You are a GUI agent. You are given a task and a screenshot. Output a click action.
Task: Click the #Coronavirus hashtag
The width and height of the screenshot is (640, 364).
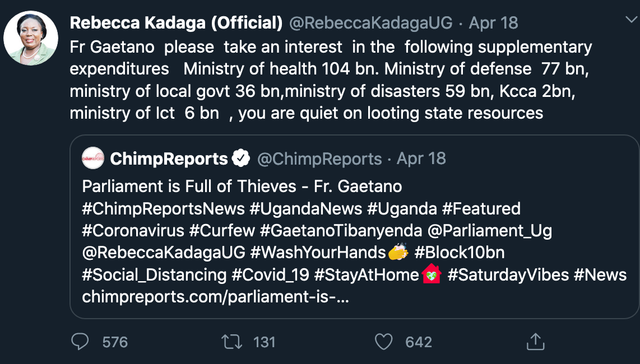pos(133,231)
